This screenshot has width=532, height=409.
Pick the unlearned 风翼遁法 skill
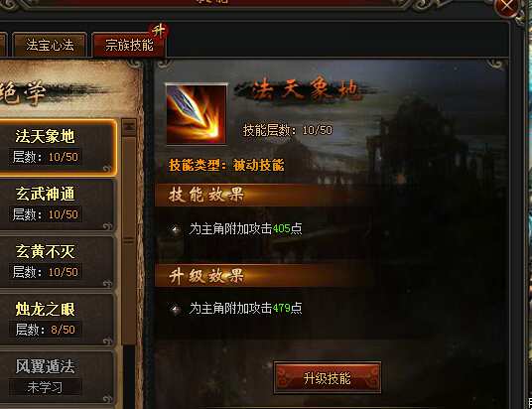[x=56, y=377]
